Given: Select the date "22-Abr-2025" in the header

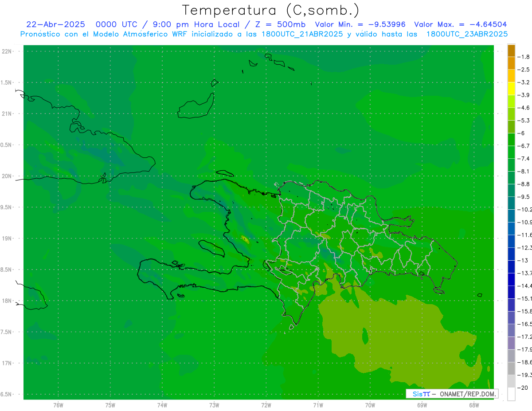Looking at the screenshot, I should (55, 24).
